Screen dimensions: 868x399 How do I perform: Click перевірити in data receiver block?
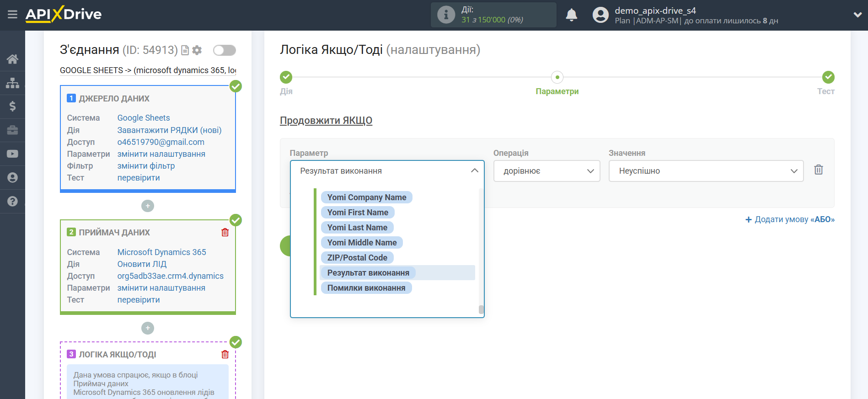tap(139, 300)
